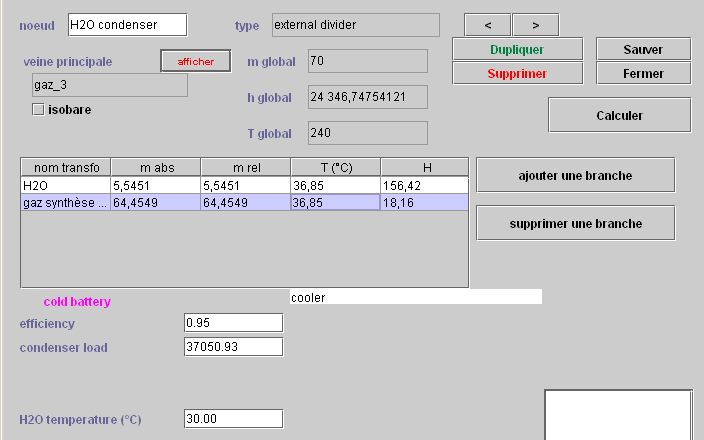Close the dialog with Fermer

pyautogui.click(x=643, y=73)
